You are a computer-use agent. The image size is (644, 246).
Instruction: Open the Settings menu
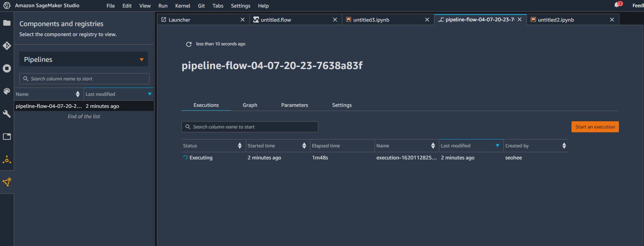click(241, 6)
